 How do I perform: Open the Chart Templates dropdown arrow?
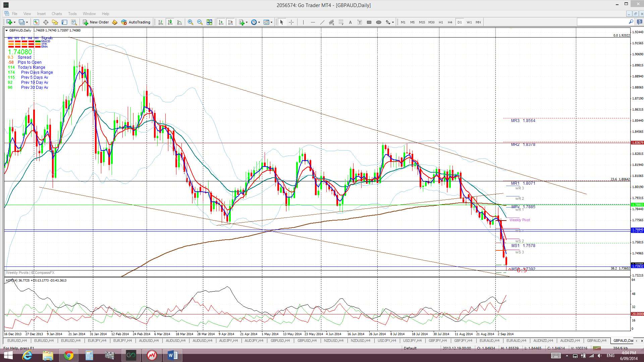(271, 22)
